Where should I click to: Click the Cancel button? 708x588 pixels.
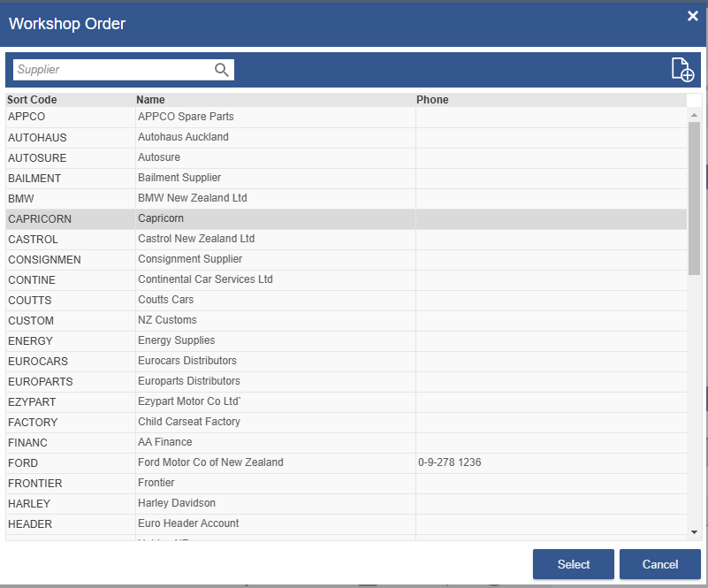pyautogui.click(x=659, y=564)
